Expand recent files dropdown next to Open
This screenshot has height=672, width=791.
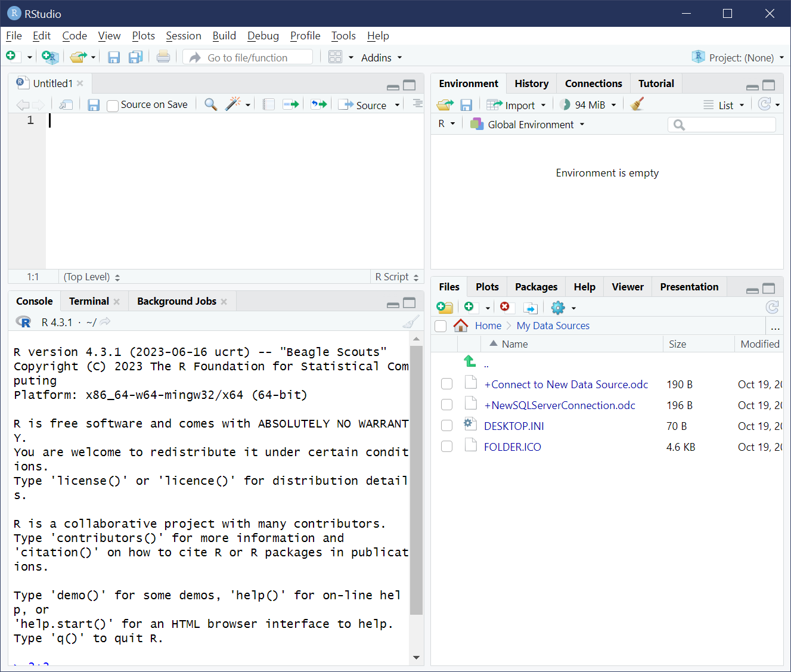tap(93, 58)
